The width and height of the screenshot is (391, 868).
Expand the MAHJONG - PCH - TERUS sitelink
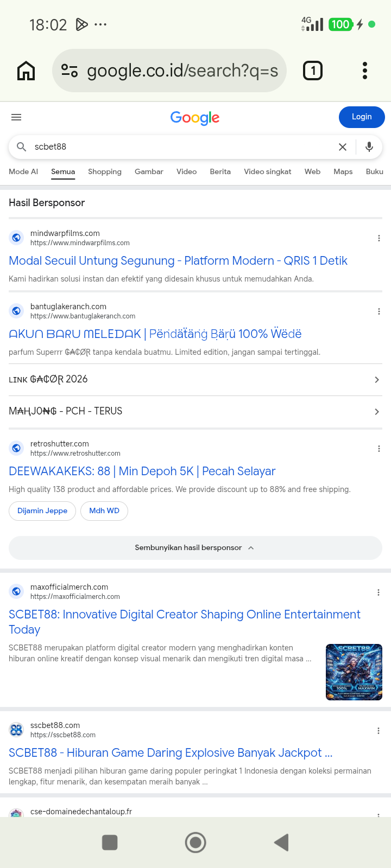coord(195,412)
